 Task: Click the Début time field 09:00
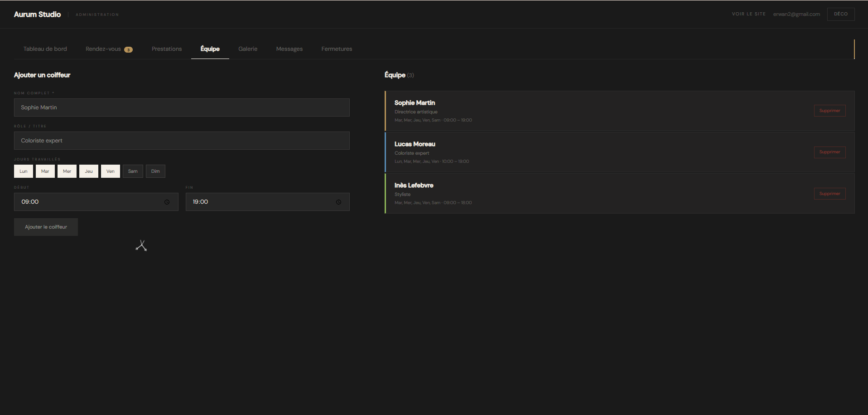tap(96, 202)
